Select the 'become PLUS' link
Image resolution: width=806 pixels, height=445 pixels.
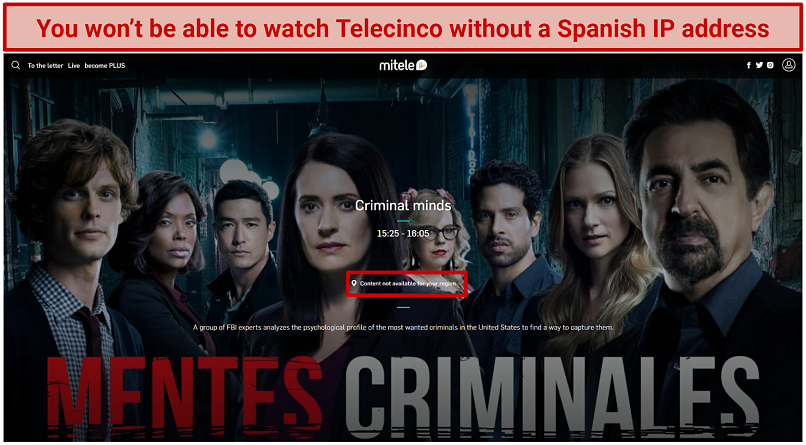coord(105,66)
